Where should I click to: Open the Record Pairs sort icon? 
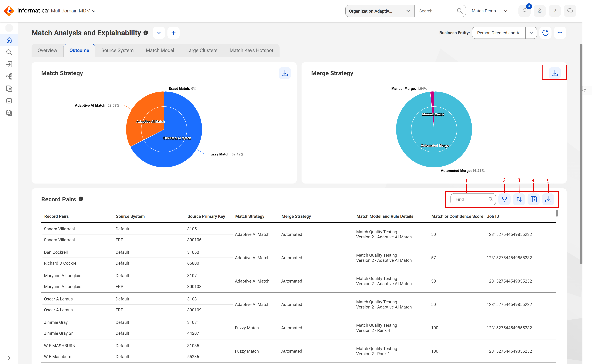pos(519,199)
